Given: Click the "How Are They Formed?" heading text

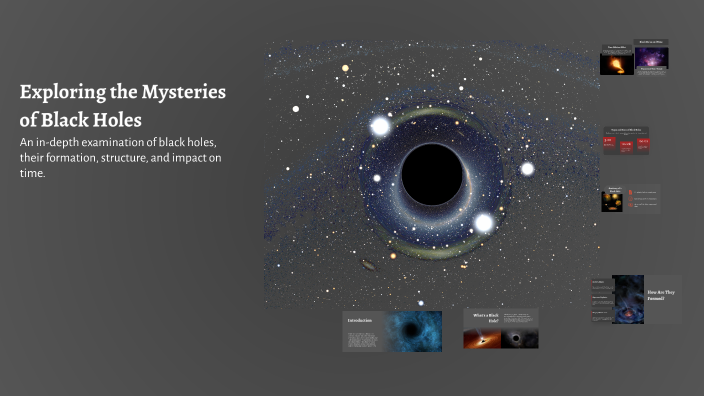Looking at the screenshot, I should tap(661, 295).
